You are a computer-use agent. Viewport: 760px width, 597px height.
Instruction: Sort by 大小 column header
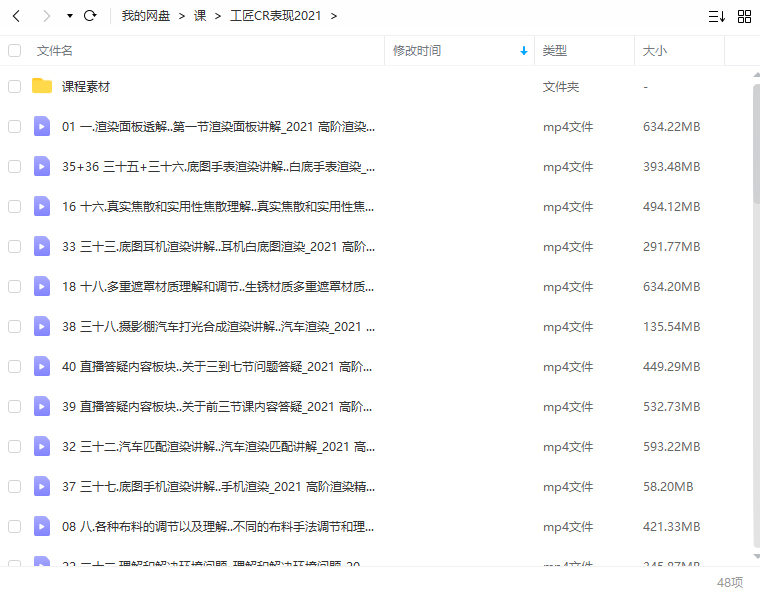point(655,50)
